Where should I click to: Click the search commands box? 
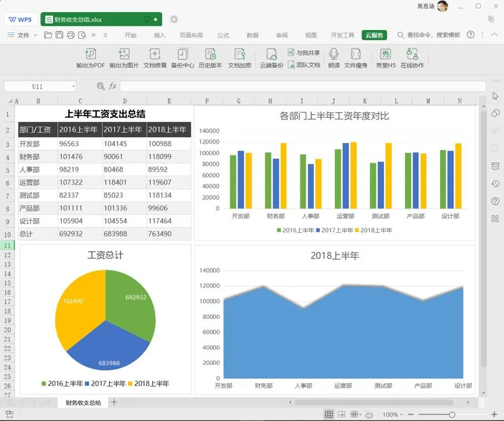coord(429,34)
